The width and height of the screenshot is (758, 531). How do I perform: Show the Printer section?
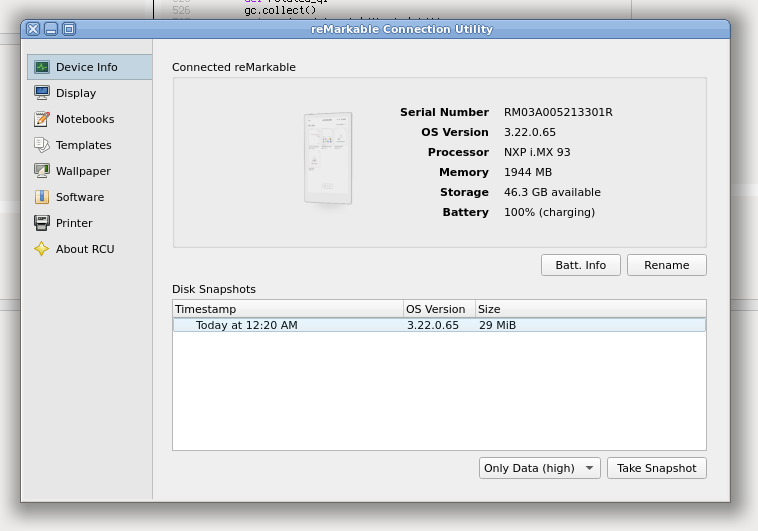89,223
